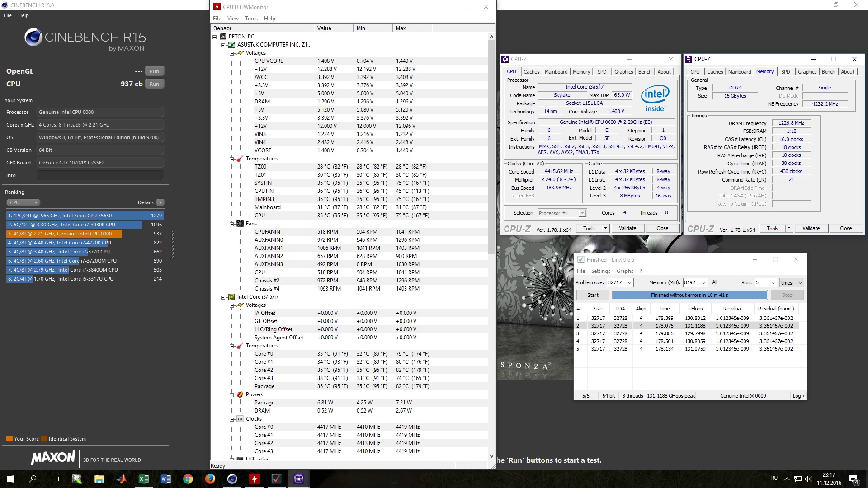Collapse the Fans tree section
Screen dimensions: 868x488
coord(231,224)
